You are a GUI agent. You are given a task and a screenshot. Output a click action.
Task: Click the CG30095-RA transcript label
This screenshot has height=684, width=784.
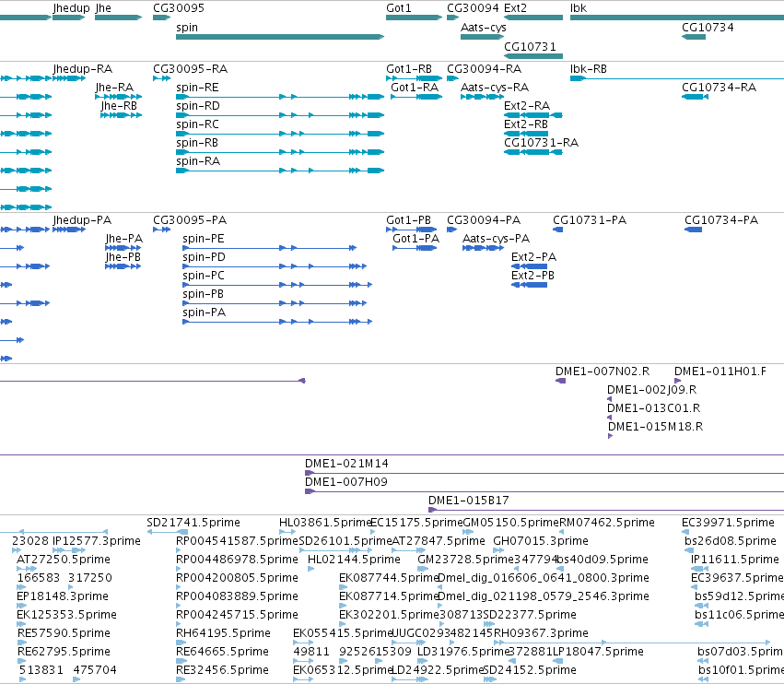pos(190,69)
